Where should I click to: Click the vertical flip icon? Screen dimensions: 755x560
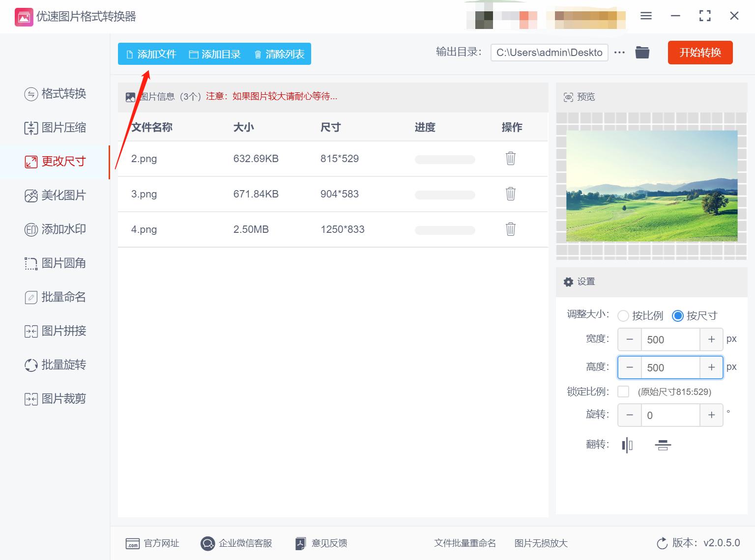662,445
